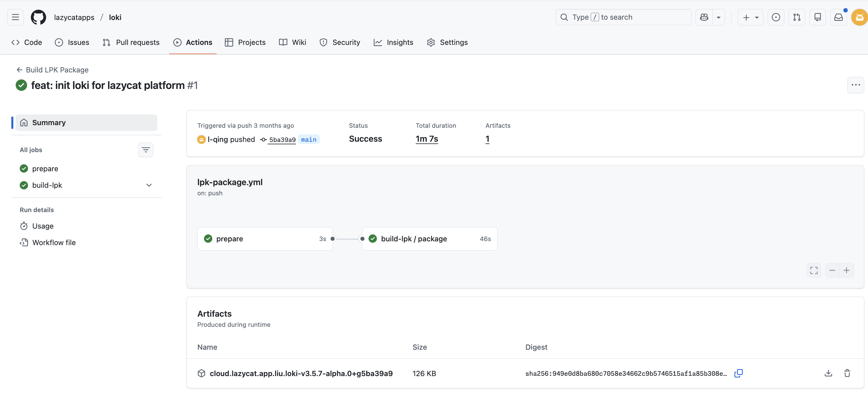Switch to the Projects tab

coord(245,43)
